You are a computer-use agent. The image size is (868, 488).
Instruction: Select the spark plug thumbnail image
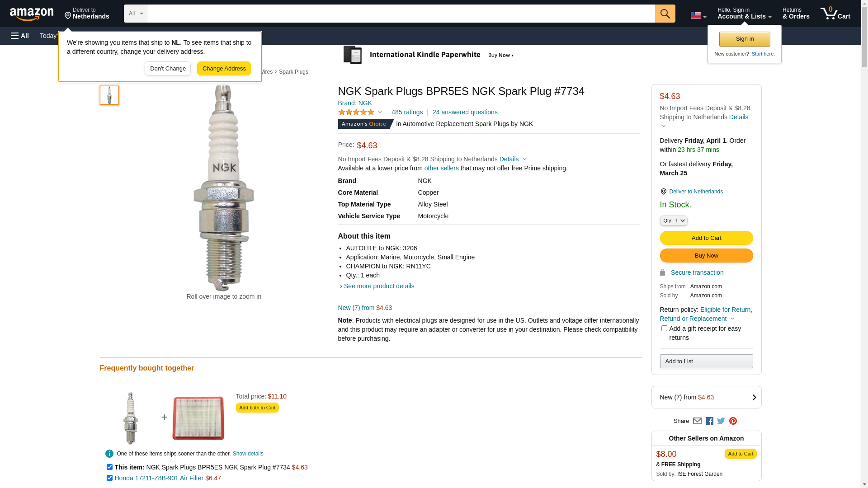click(109, 95)
